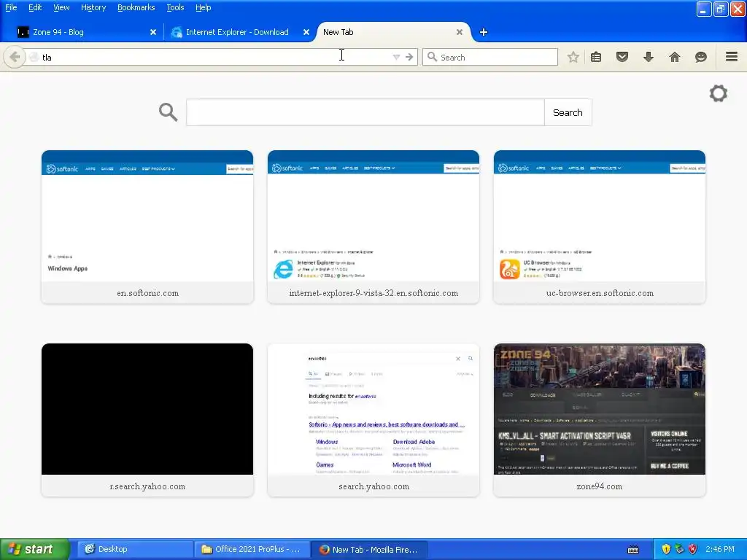Switch to the Zone 94 - Blog tab
The width and height of the screenshot is (747, 560).
pyautogui.click(x=86, y=32)
